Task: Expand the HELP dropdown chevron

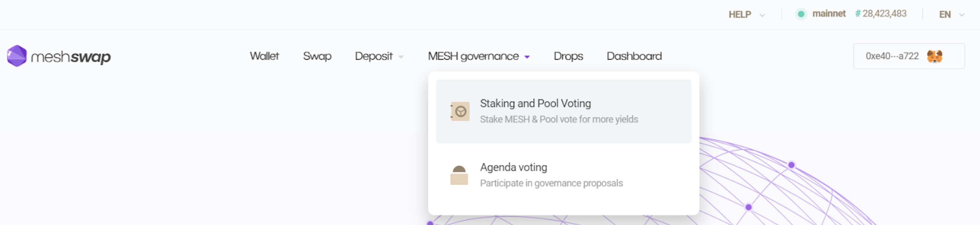Action: coord(762,15)
